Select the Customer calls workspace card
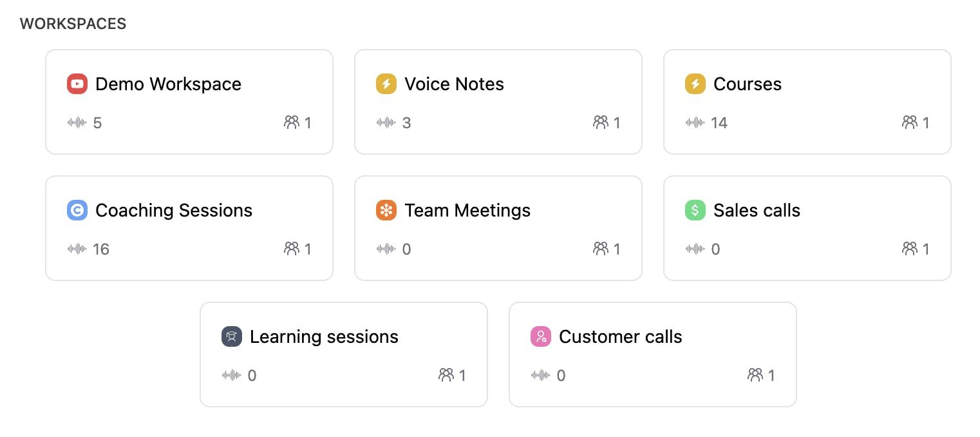Viewport: 980px width, 437px height. pyautogui.click(x=652, y=354)
